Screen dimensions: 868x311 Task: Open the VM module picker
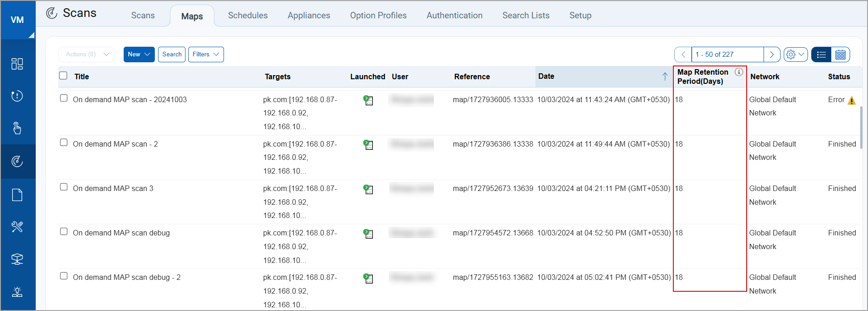coord(17,20)
